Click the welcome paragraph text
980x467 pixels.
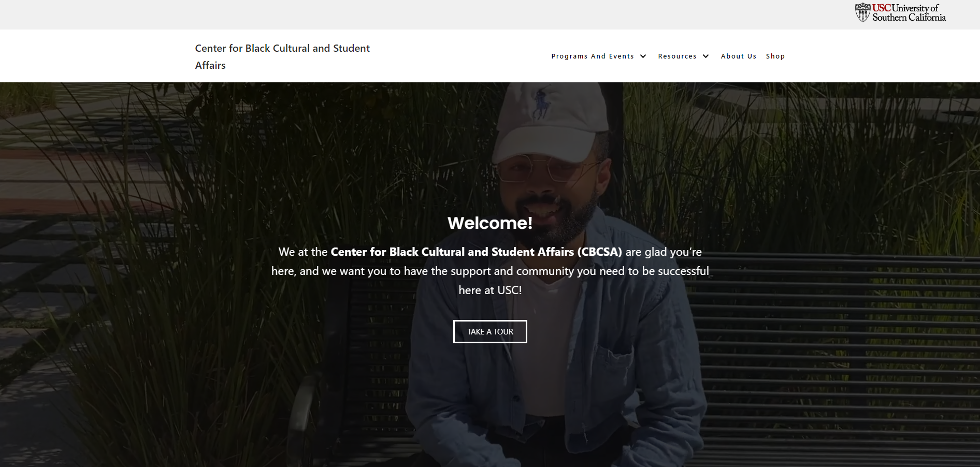tap(490, 271)
